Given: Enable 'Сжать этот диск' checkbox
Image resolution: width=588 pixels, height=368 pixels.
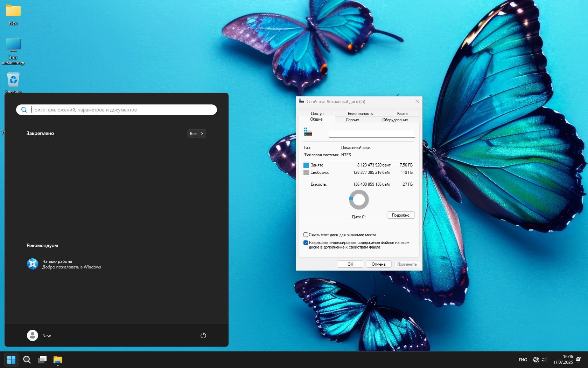Looking at the screenshot, I should [306, 235].
